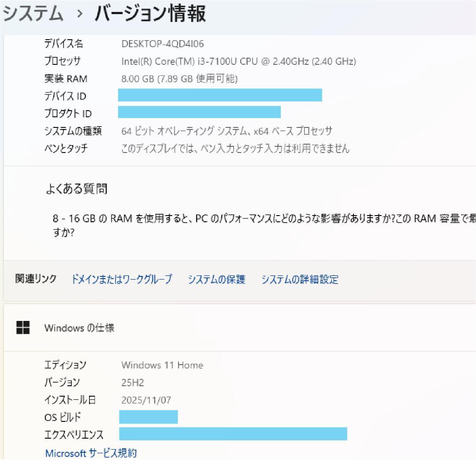Open システムの詳細設定
This screenshot has height=462, width=476.
(300, 279)
